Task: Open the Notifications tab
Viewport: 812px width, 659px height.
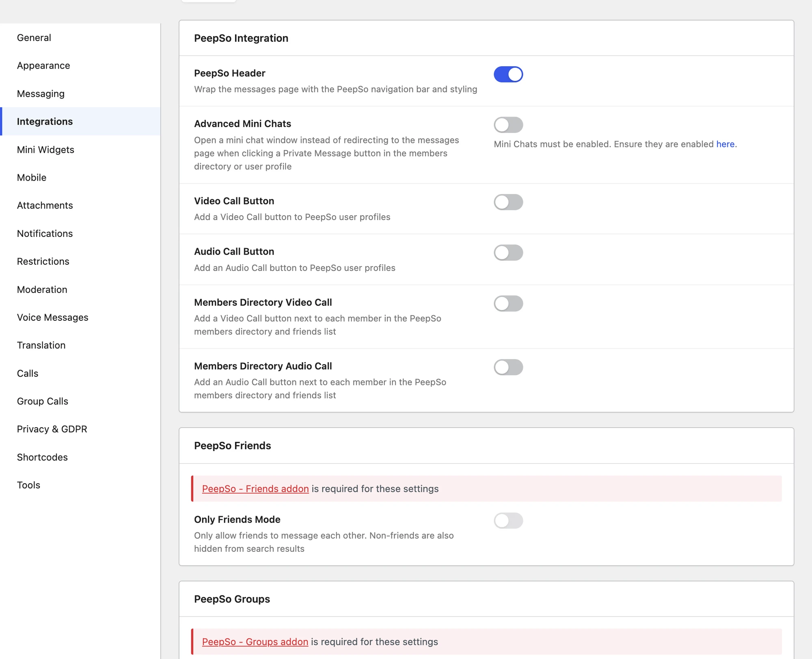Action: [80, 233]
